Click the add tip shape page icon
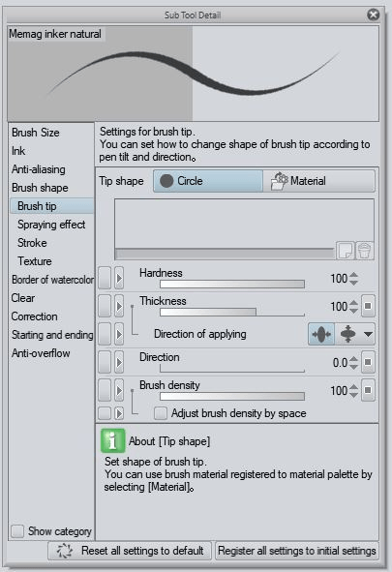This screenshot has width=392, height=572. point(345,251)
